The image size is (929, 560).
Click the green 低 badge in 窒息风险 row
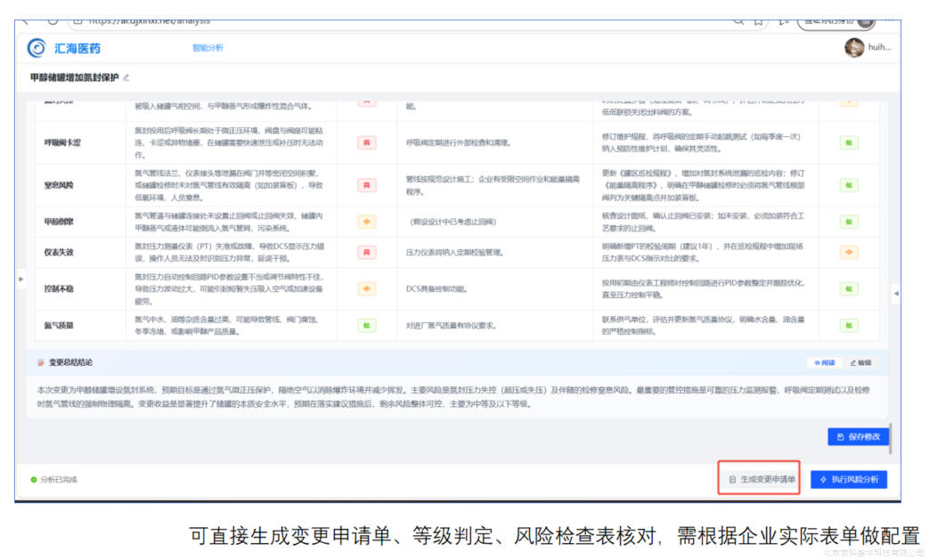(849, 185)
